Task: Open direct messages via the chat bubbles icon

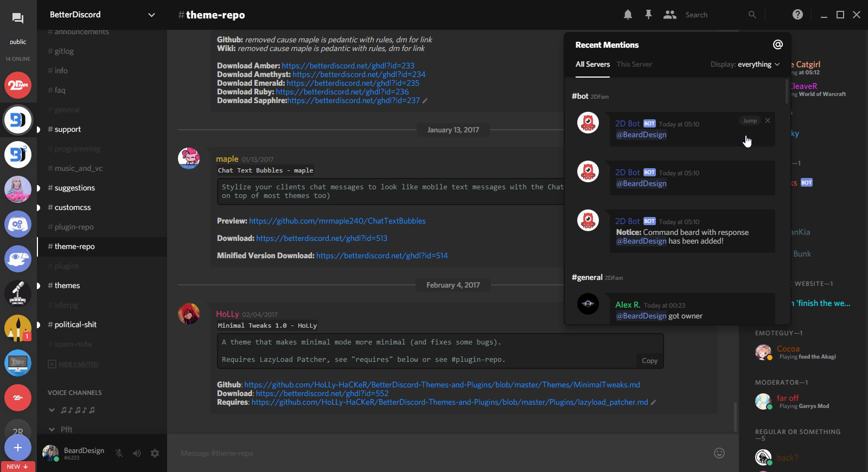Action: pyautogui.click(x=18, y=19)
